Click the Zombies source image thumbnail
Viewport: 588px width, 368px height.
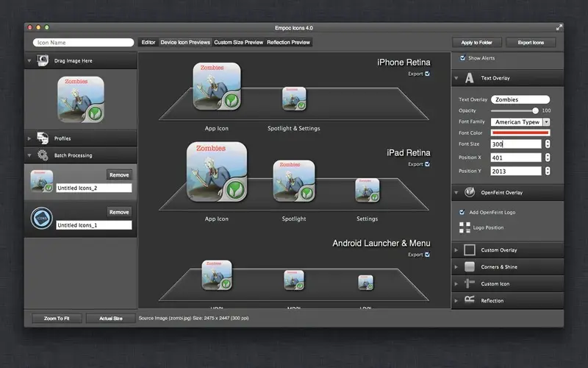[x=81, y=99]
